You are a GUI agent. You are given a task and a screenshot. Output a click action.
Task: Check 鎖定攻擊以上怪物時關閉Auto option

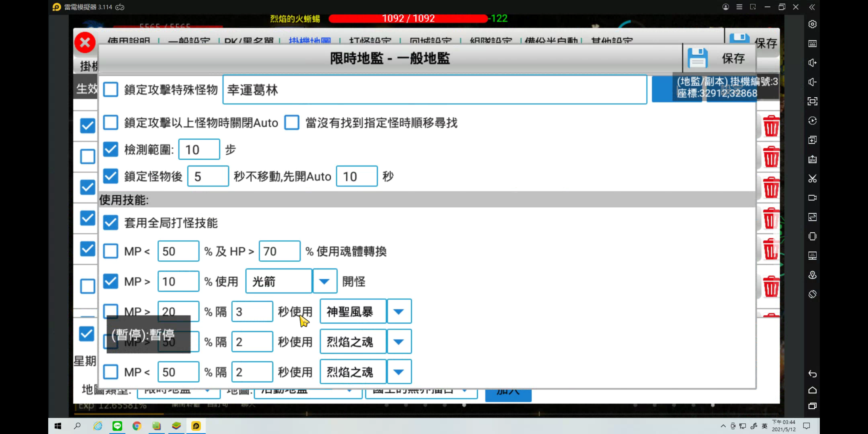111,123
